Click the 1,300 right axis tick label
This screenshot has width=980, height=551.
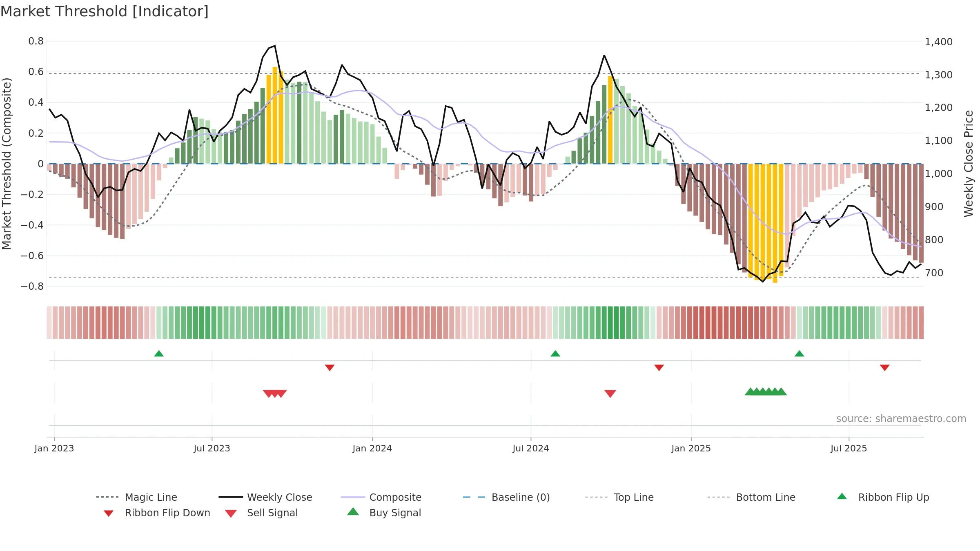pos(939,75)
